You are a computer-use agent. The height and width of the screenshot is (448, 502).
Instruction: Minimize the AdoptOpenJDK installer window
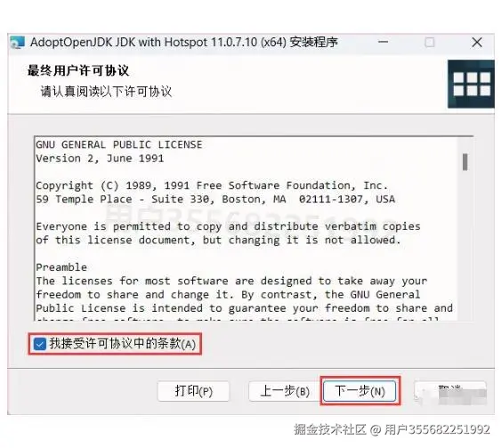383,42
